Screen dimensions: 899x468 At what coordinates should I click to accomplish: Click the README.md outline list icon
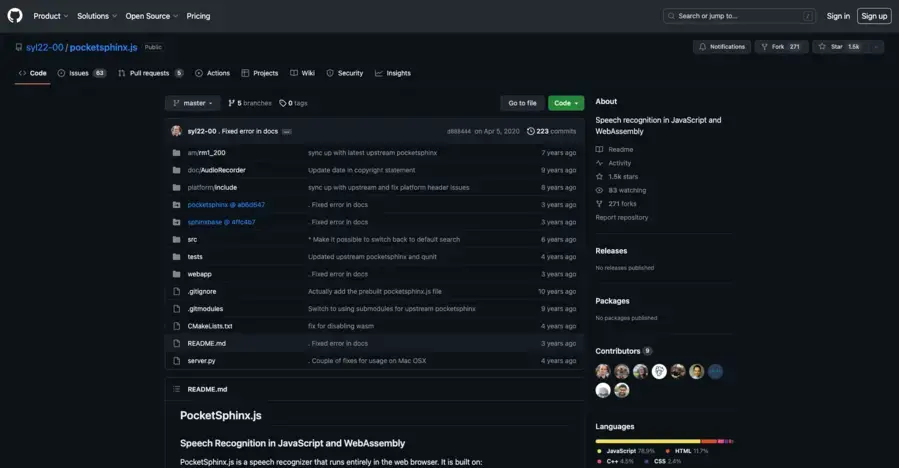[177, 389]
